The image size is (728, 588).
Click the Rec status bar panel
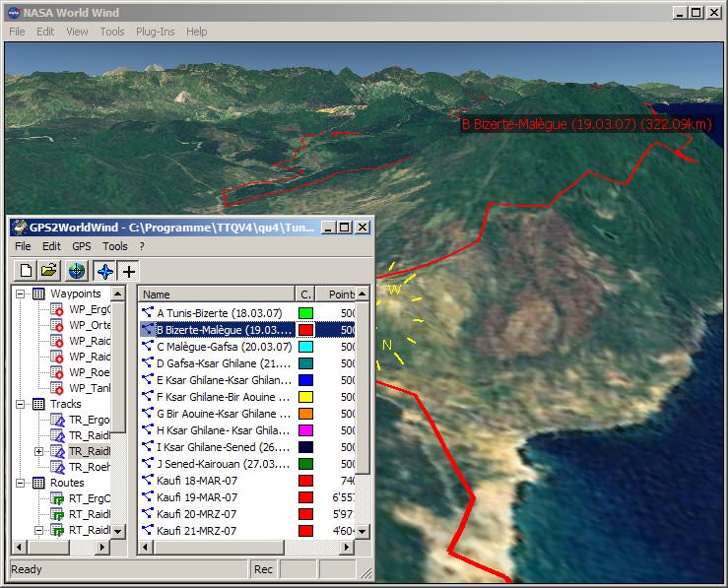pyautogui.click(x=263, y=569)
